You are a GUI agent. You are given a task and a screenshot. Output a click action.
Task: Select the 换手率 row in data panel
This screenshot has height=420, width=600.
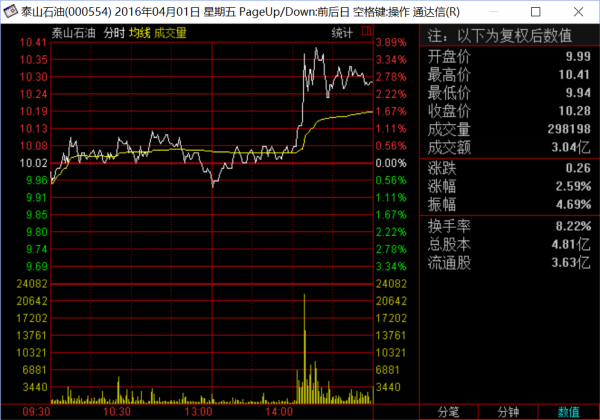510,225
